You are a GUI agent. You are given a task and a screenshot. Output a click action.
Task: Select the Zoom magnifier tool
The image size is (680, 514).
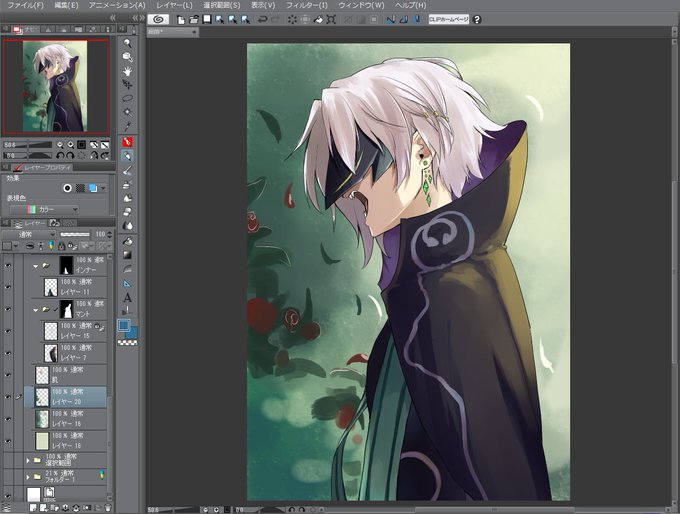pos(127,43)
